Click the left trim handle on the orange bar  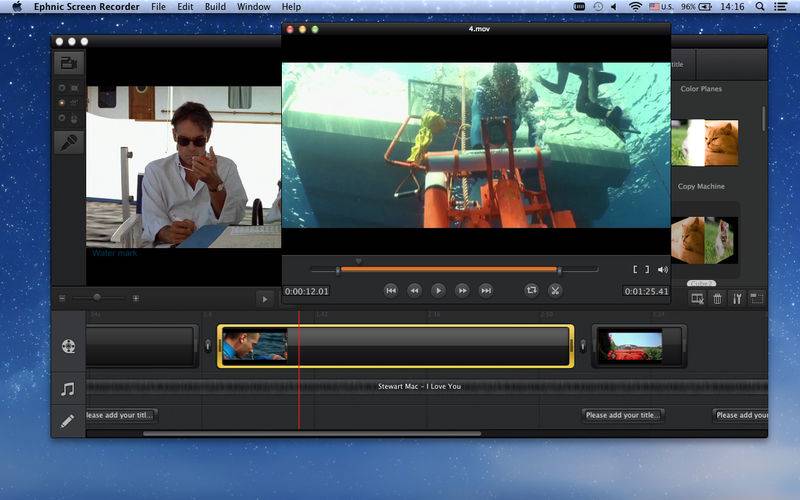click(x=338, y=270)
